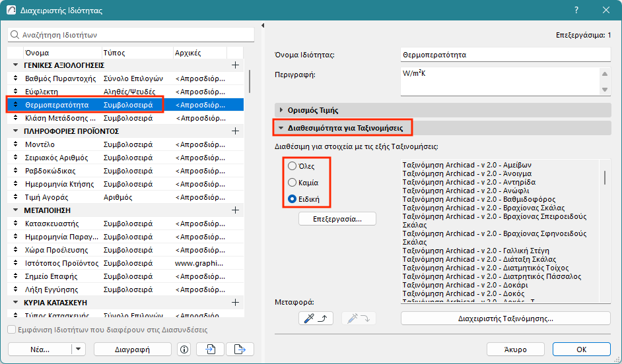Screen dimensions: 622x364
Task: Click 'Ταξινόμηση Archicad - v 2.0 - Γαλλική Στέγη' entry
Action: (x=475, y=251)
